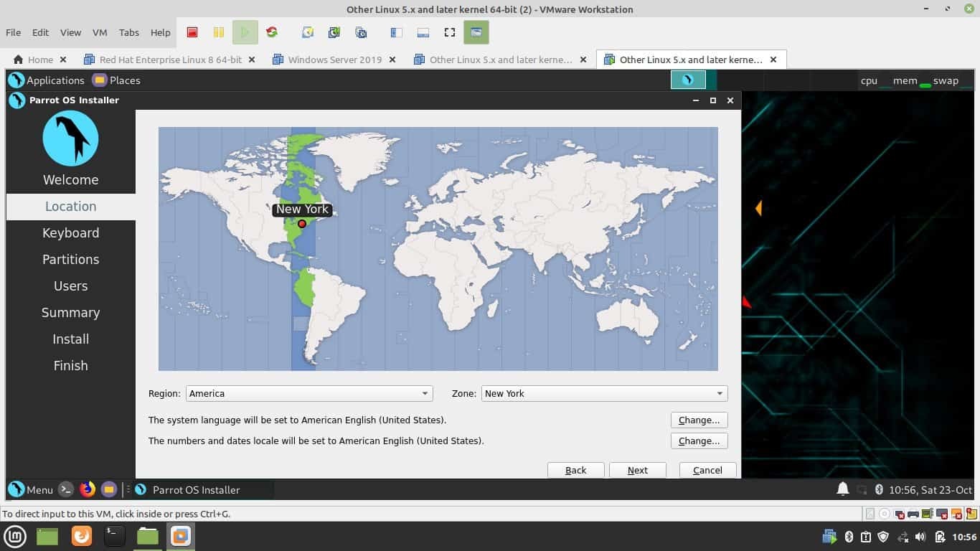
Task: Open the Zone dropdown showing New York
Action: 604,393
